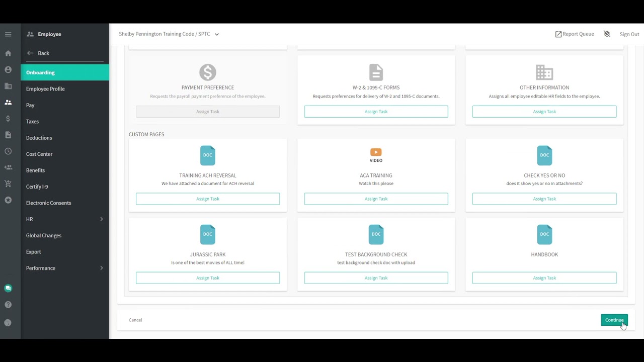Click the Employee header people icon
This screenshot has width=644, height=362.
[x=30, y=34]
